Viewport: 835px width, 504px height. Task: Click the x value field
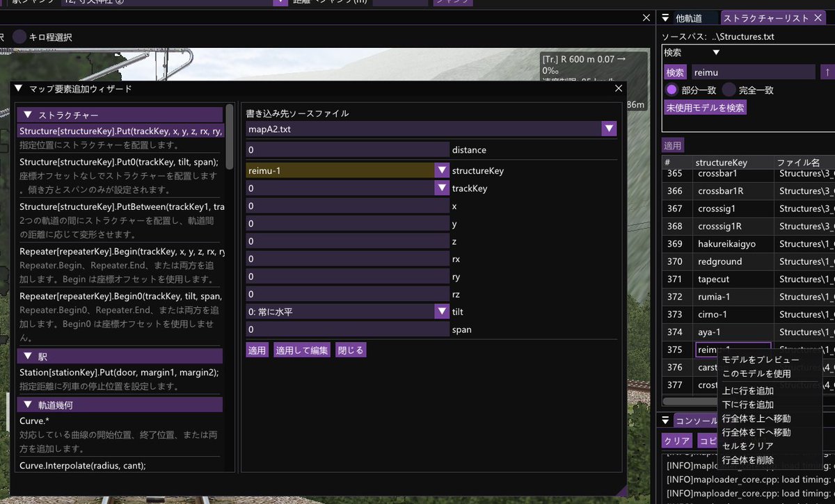[347, 206]
